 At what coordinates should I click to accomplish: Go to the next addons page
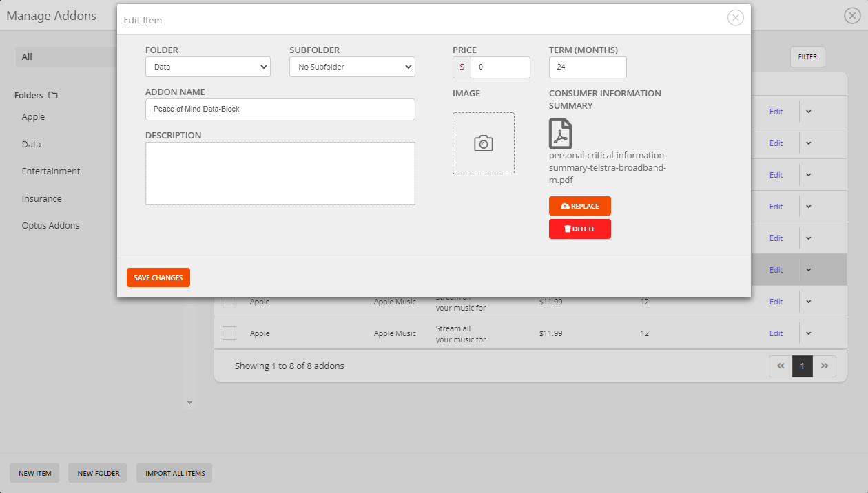(825, 366)
